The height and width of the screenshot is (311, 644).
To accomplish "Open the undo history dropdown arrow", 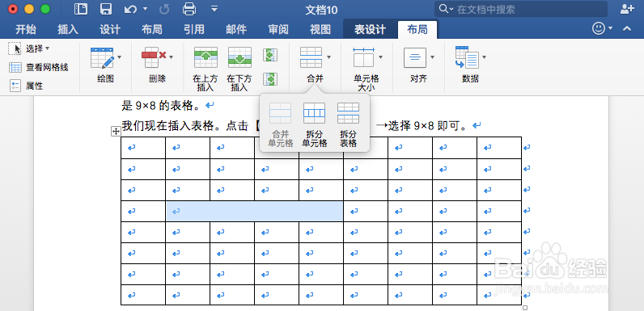I will 145,9.
